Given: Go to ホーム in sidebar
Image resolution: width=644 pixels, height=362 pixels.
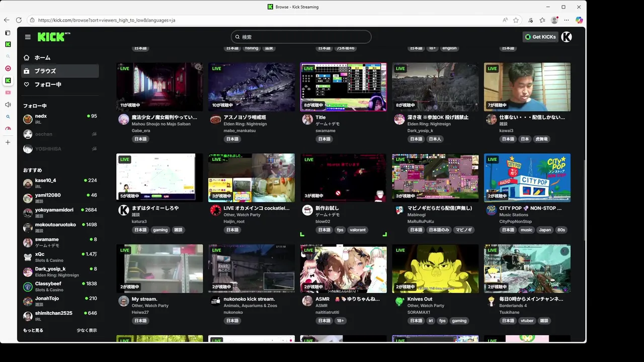Looking at the screenshot, I should (60, 58).
